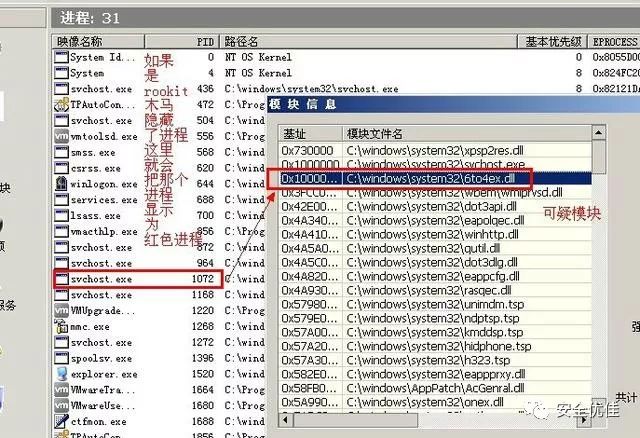Click the svchost.exe icon with PID 504

click(61, 120)
